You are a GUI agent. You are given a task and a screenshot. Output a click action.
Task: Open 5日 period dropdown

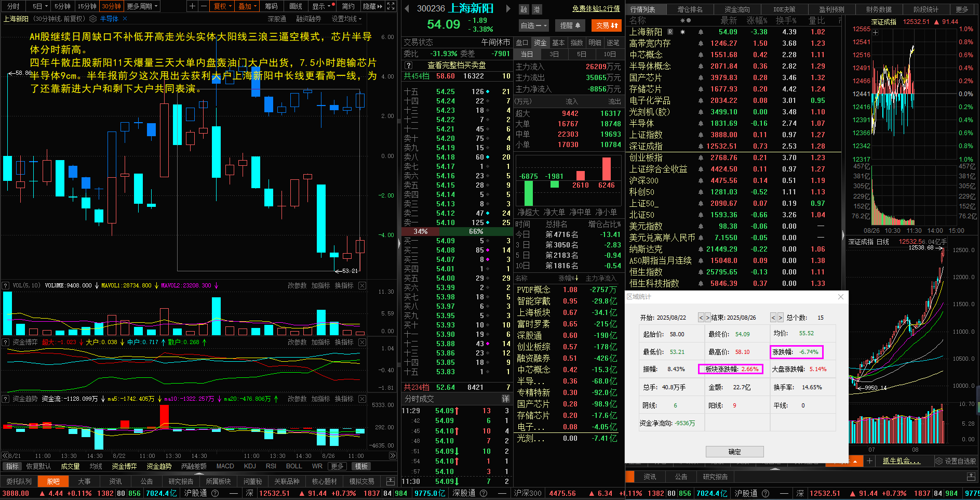tap(39, 6)
